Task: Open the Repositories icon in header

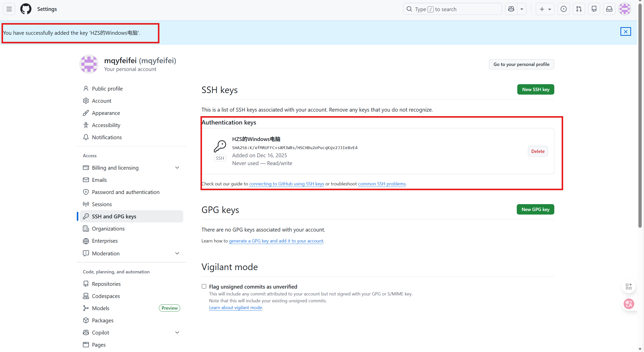Action: (594, 9)
